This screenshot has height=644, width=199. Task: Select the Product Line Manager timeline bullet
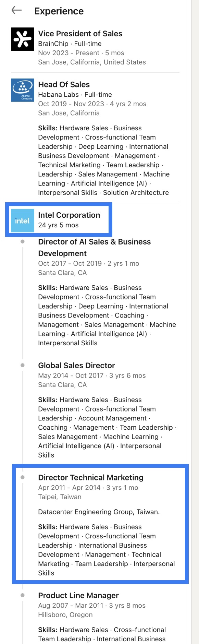[x=23, y=595]
